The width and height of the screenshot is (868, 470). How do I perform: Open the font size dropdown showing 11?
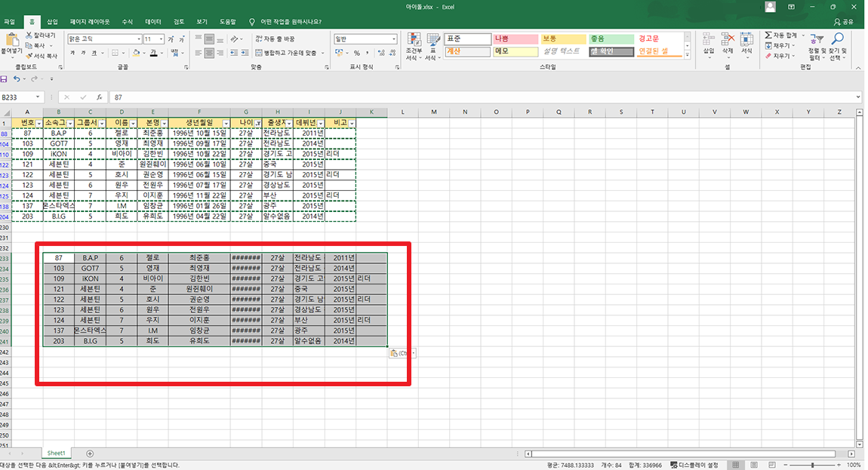pyautogui.click(x=161, y=38)
